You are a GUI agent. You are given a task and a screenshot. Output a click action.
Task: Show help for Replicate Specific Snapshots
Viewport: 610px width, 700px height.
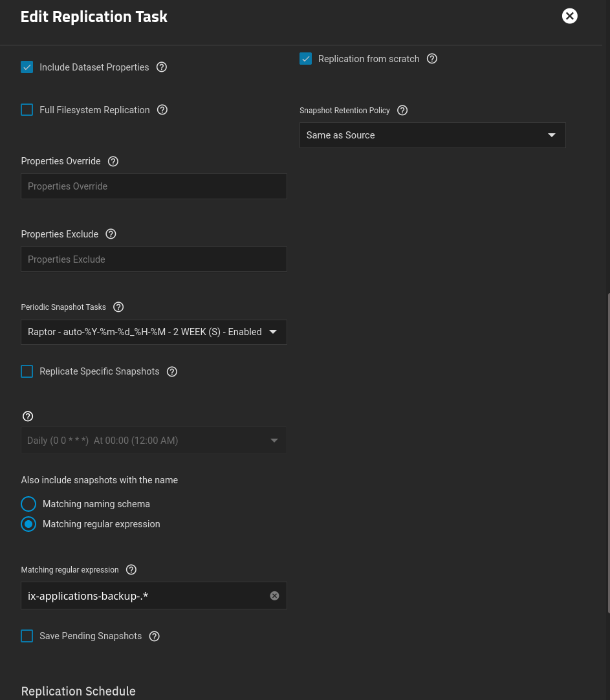pyautogui.click(x=172, y=371)
